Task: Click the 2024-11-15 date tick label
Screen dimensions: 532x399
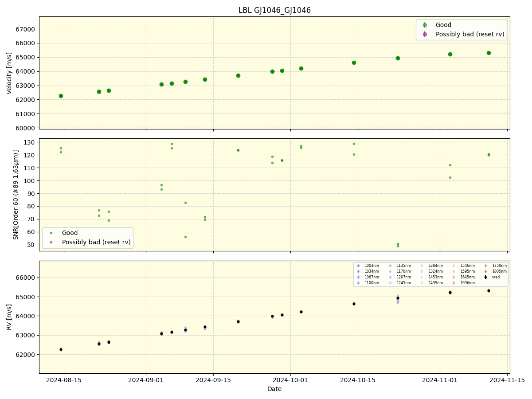Action: click(x=507, y=380)
